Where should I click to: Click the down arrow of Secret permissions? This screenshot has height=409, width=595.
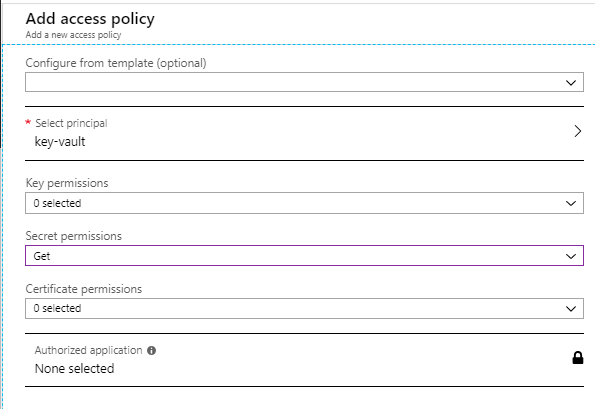pyautogui.click(x=571, y=256)
